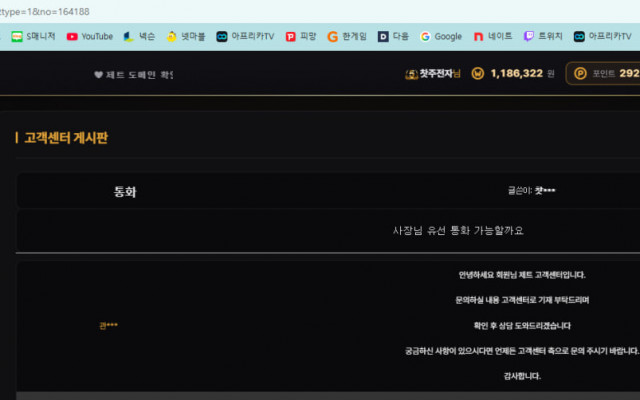The image size is (640, 400).
Task: Click the 고객센터 게시판 heading
Action: click(66, 138)
